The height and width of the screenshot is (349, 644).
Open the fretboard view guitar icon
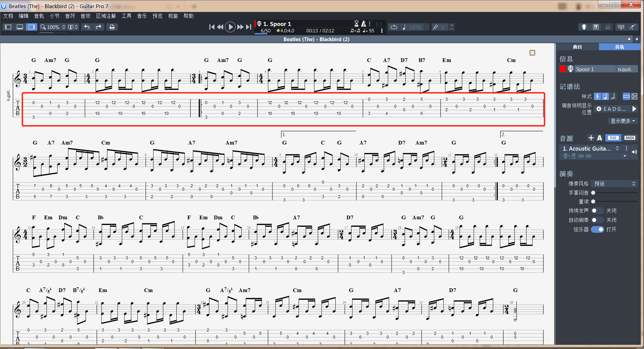[584, 27]
